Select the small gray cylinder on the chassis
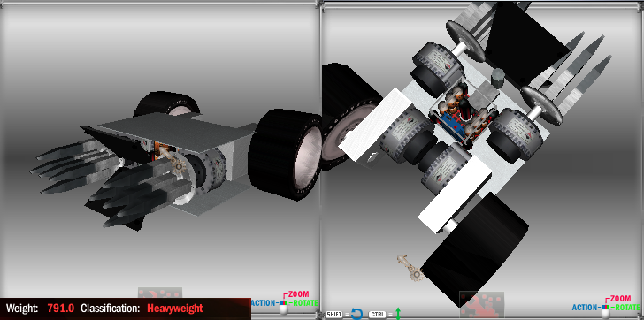The height and width of the screenshot is (320, 644). [498, 78]
